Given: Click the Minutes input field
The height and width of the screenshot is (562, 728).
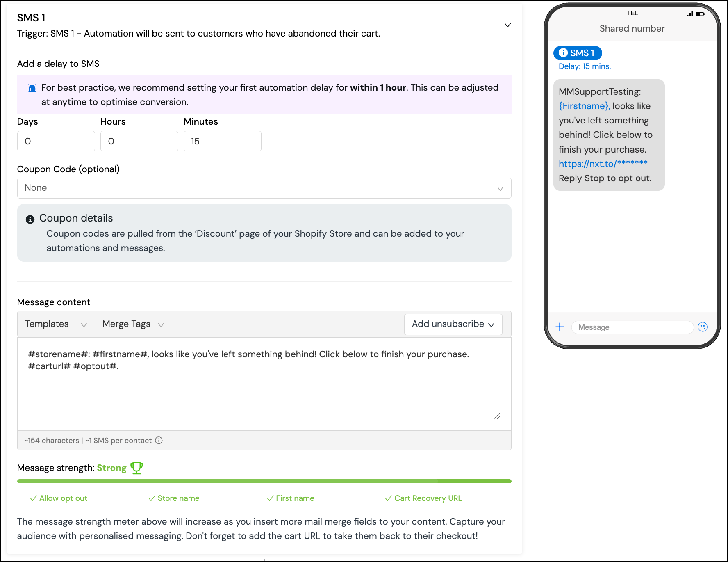Looking at the screenshot, I should coord(223,141).
